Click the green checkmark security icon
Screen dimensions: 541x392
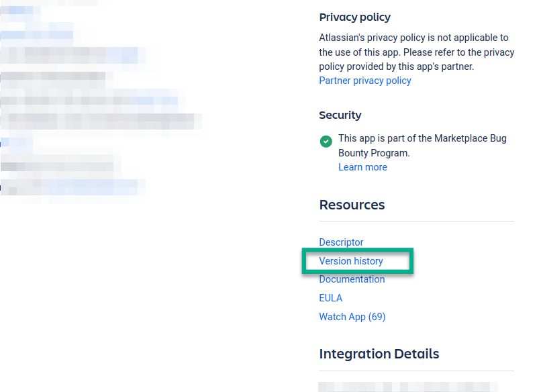(x=326, y=142)
